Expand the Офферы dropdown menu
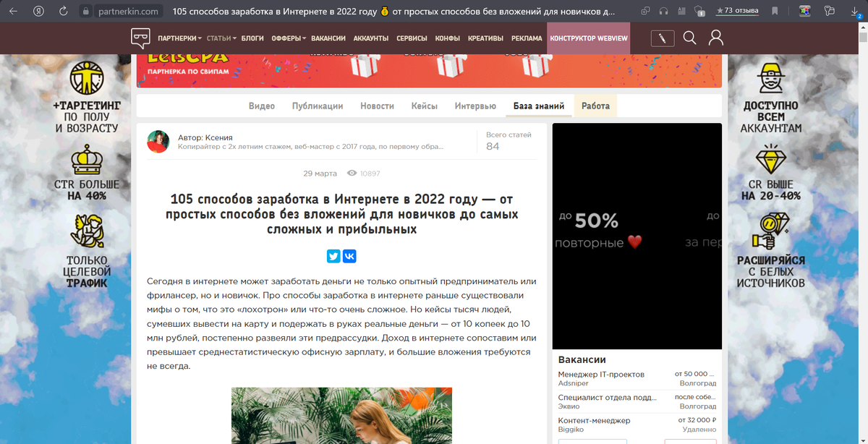This screenshot has width=868, height=444. coord(289,38)
